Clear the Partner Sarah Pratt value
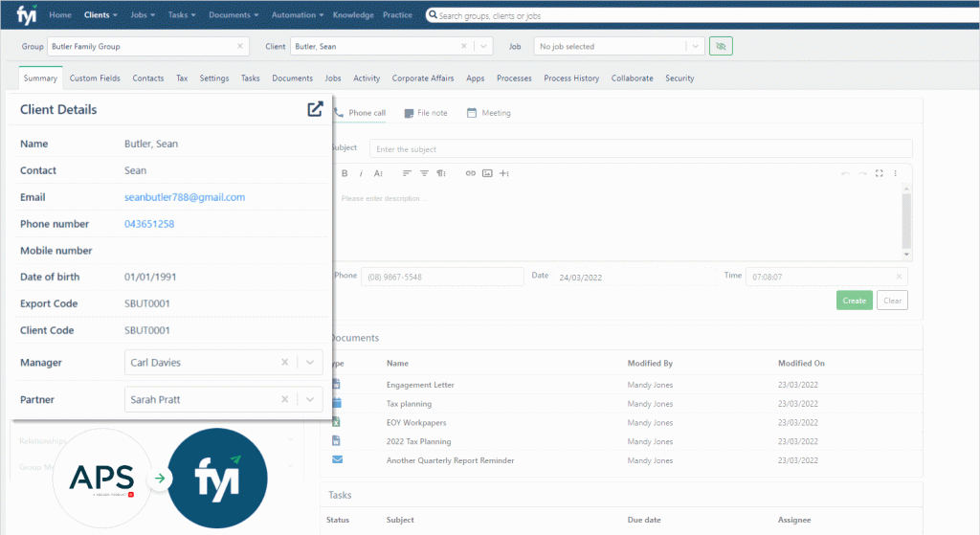The image size is (980, 535). (284, 399)
